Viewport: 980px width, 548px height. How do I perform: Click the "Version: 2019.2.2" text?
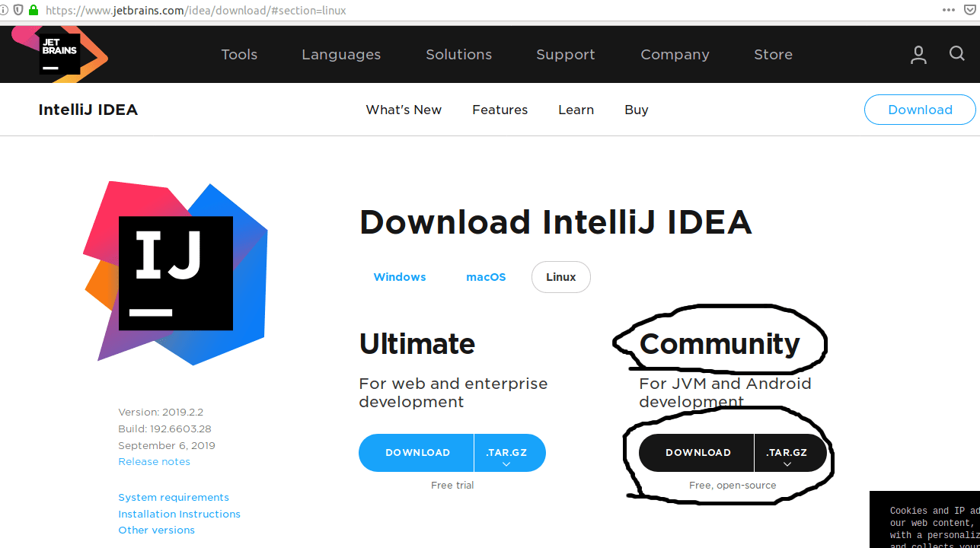coord(161,413)
